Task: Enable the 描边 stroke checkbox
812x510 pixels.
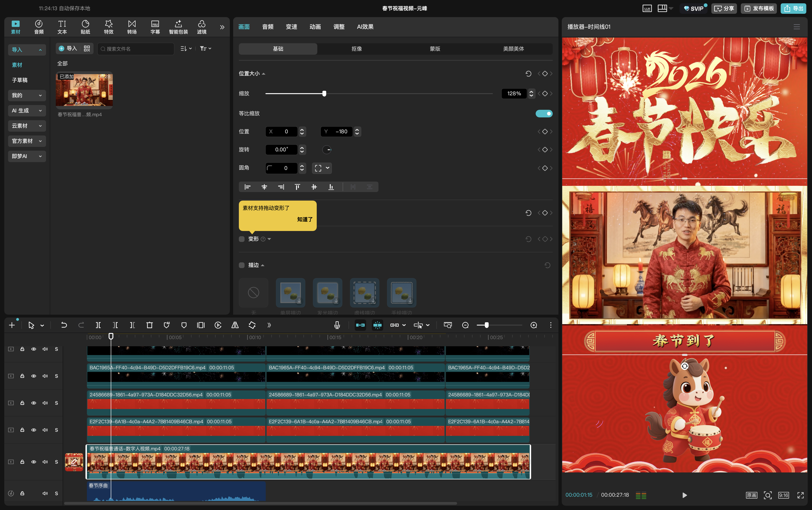Action: pos(241,265)
